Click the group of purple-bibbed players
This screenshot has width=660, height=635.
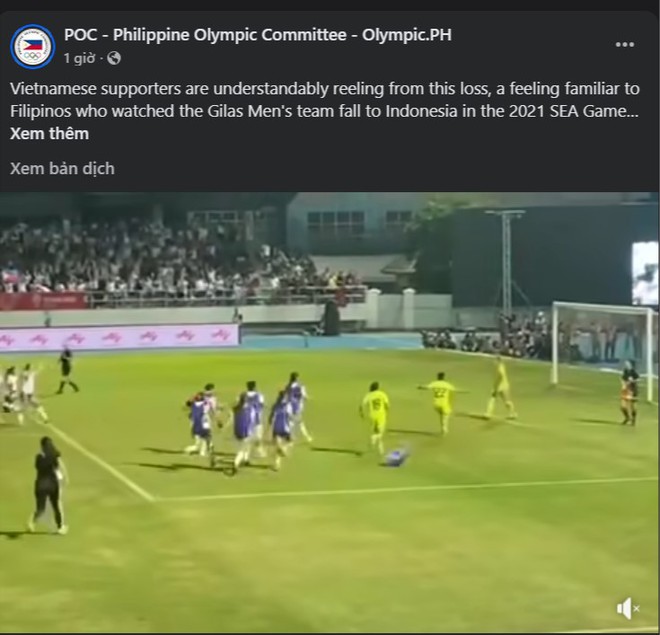[x=248, y=421]
